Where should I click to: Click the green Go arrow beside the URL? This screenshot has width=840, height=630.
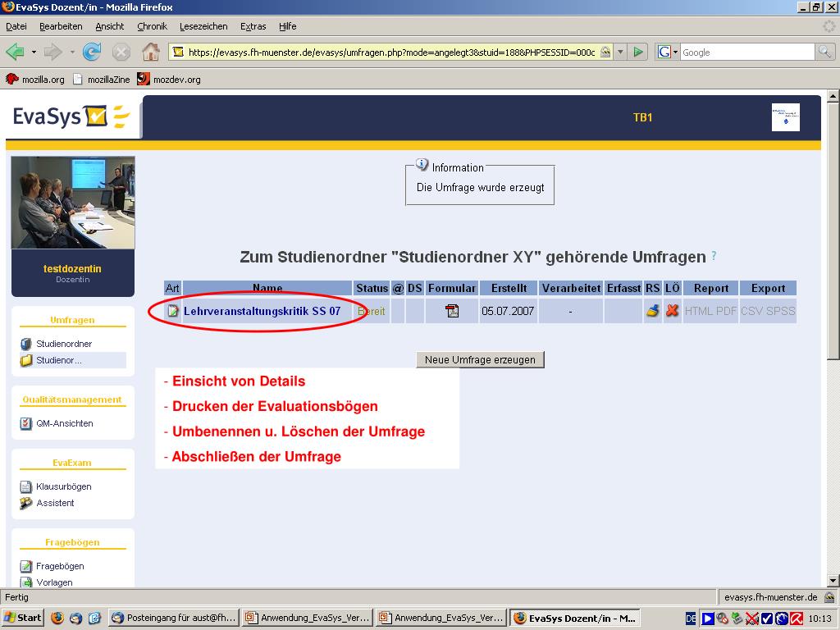[638, 52]
